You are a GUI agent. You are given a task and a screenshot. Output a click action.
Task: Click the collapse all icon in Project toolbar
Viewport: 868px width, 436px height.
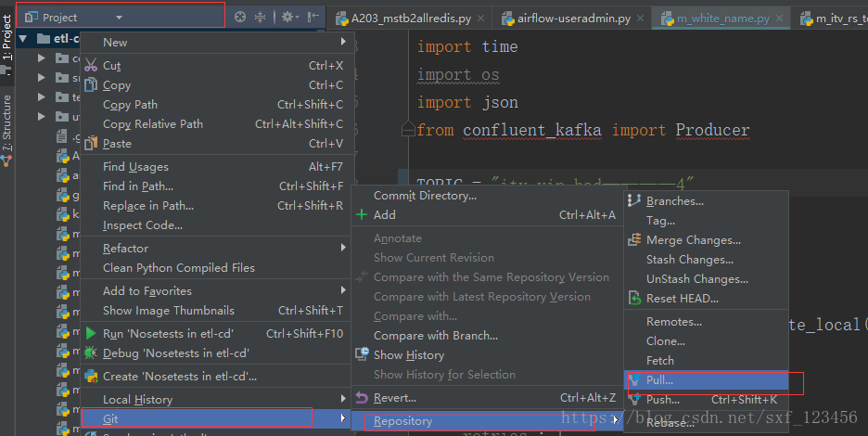[260, 18]
